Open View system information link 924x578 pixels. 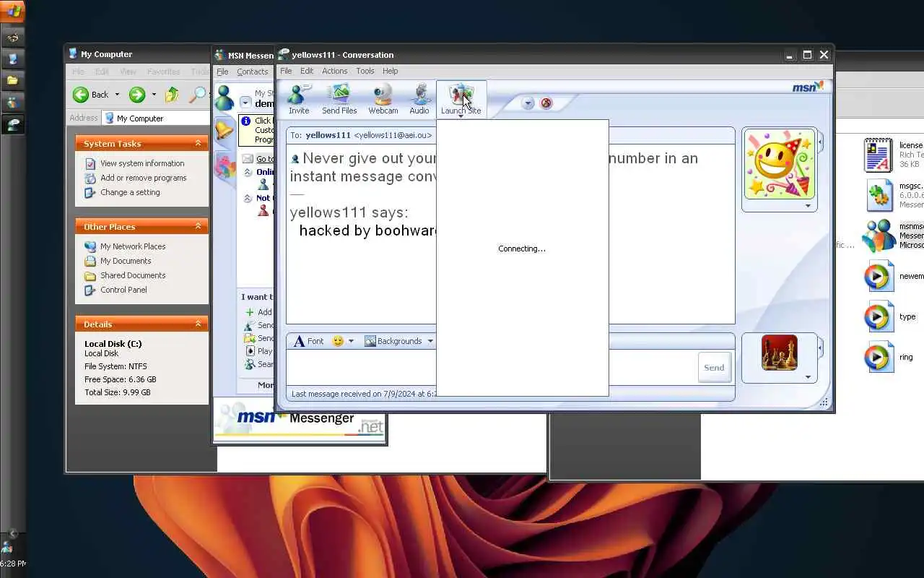point(142,163)
